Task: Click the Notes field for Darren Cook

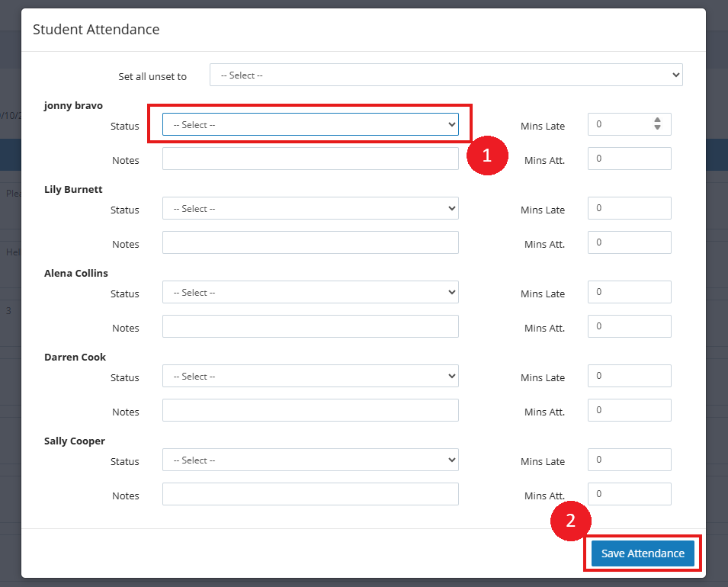Action: coord(310,411)
